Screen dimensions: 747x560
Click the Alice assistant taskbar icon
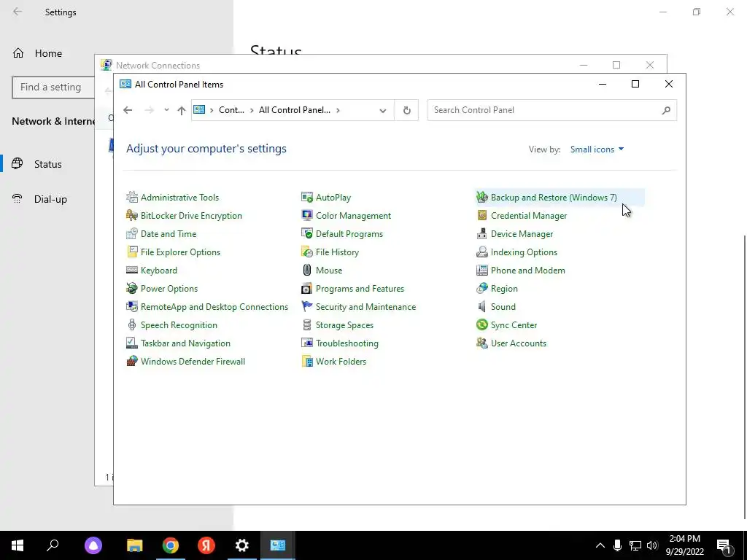[93, 545]
